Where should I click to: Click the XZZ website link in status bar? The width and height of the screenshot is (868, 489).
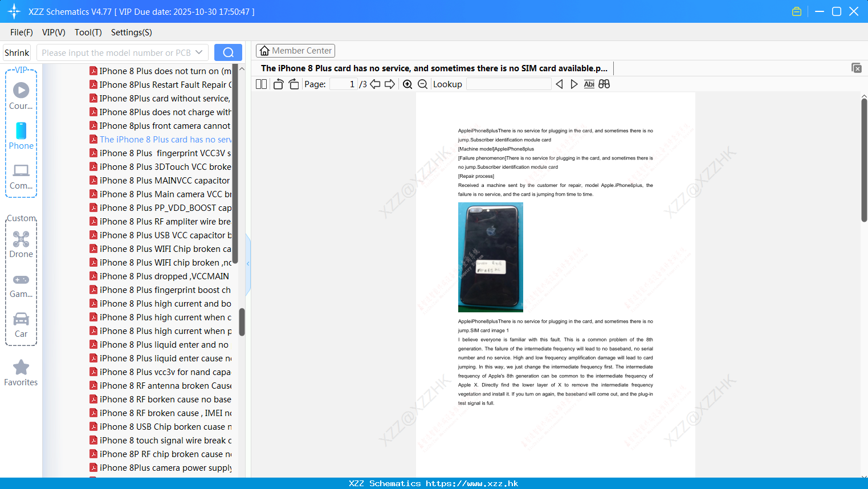point(472,483)
